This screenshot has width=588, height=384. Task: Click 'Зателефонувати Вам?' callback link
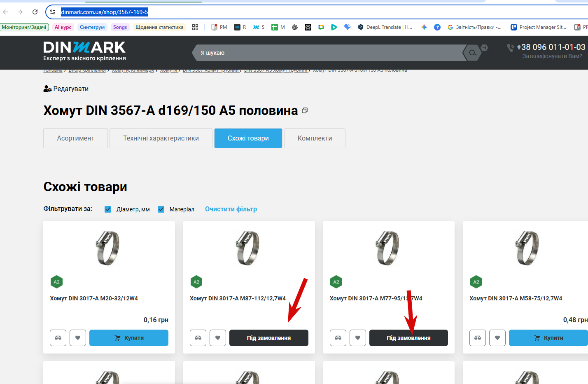click(x=552, y=56)
